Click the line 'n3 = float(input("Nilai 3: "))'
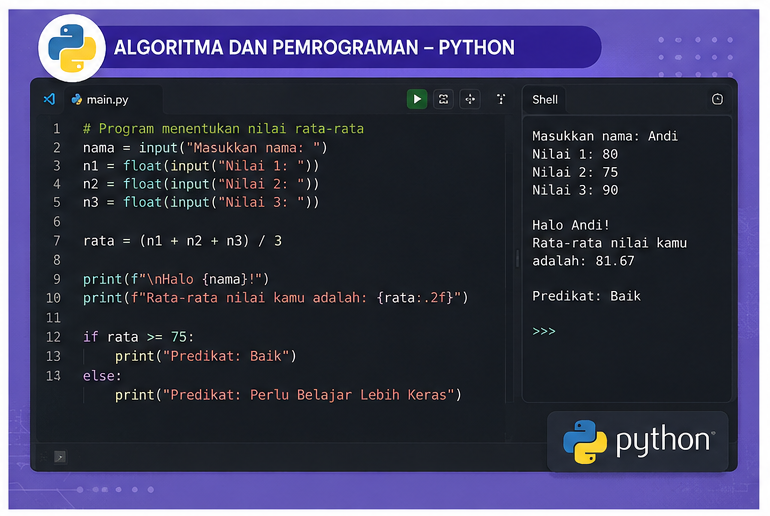770x516 pixels. 201,202
